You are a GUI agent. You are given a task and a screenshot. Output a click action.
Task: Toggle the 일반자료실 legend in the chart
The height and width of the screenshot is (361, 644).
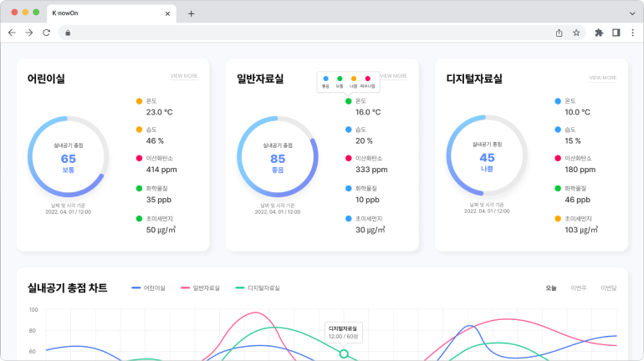pos(200,287)
